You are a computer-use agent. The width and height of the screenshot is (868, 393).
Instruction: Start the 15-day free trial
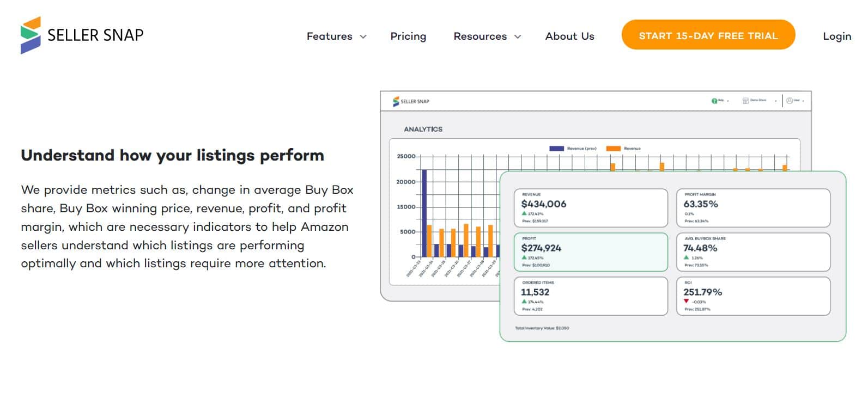[x=708, y=35]
